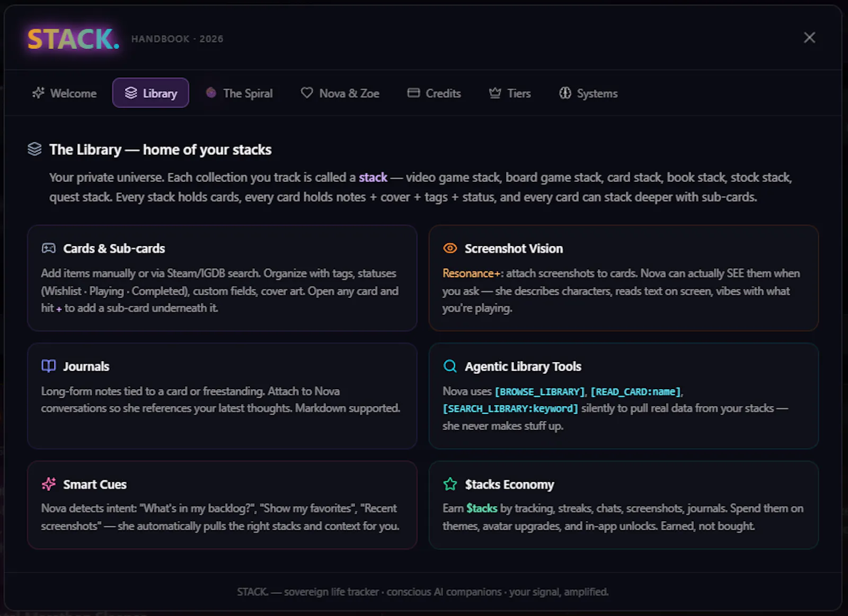The image size is (848, 616).
Task: Click the 'HANDBOOK · 2026' header label
Action: click(x=177, y=39)
